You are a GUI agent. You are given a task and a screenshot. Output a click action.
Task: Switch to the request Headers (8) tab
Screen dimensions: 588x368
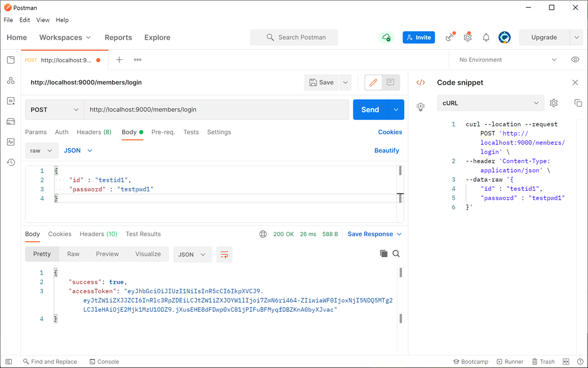[x=94, y=132]
